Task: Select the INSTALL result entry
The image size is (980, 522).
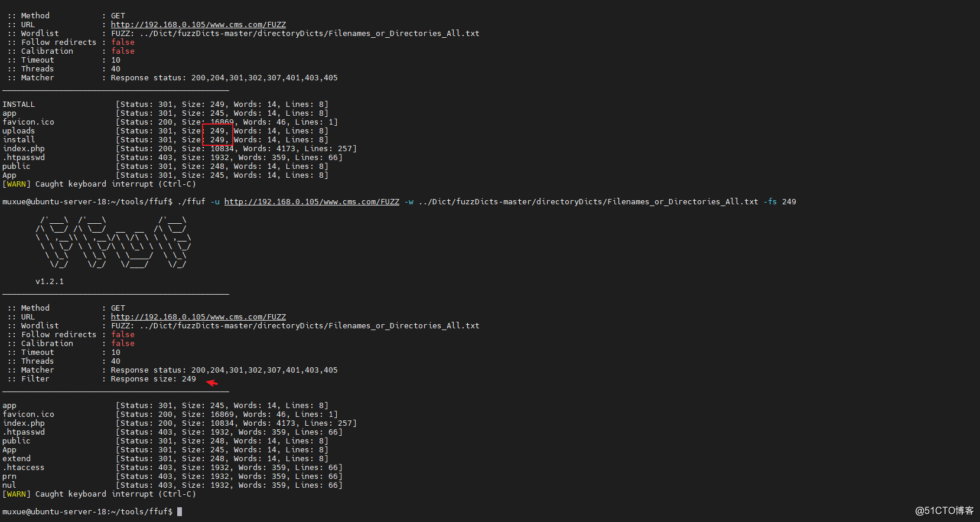Action: pos(165,105)
